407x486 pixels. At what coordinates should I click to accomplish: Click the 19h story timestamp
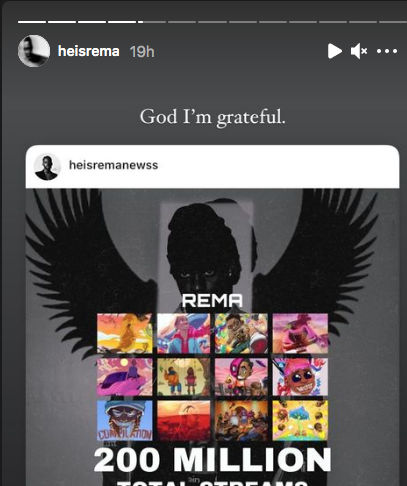coord(142,52)
